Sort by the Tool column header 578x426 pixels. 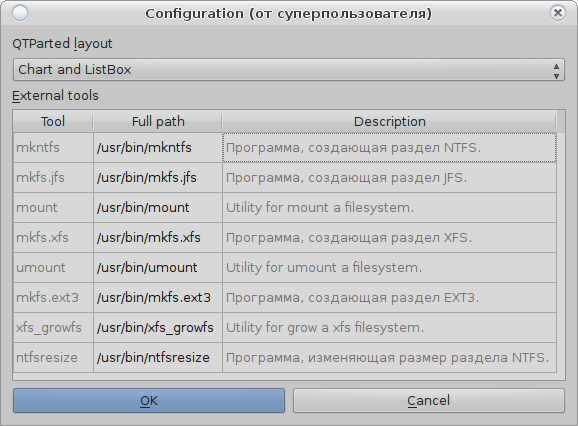click(x=53, y=122)
